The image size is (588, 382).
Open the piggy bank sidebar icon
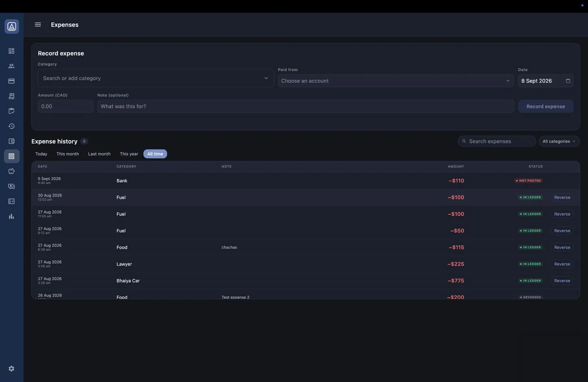[11, 171]
